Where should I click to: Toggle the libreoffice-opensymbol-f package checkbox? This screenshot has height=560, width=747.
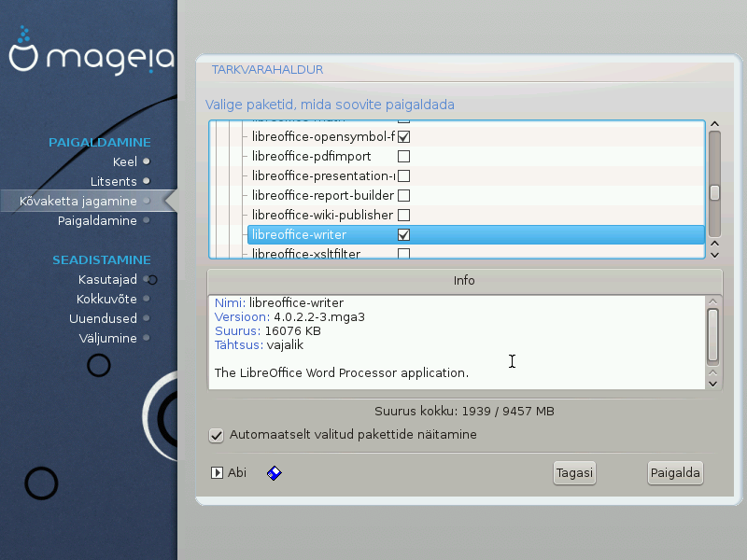click(x=403, y=137)
